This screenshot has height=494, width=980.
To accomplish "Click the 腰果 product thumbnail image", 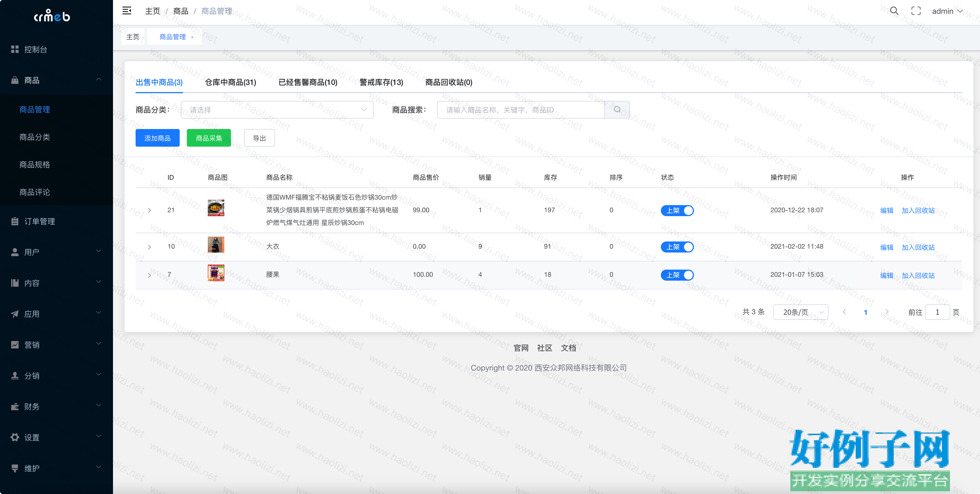I will [x=216, y=273].
